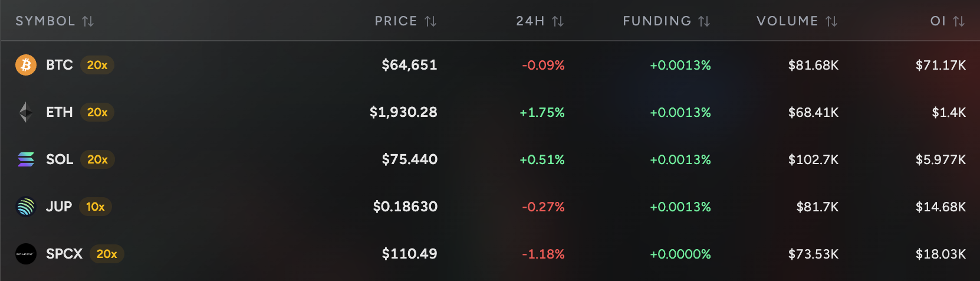Click the Volume column header label
This screenshot has height=281, width=980.
click(787, 21)
